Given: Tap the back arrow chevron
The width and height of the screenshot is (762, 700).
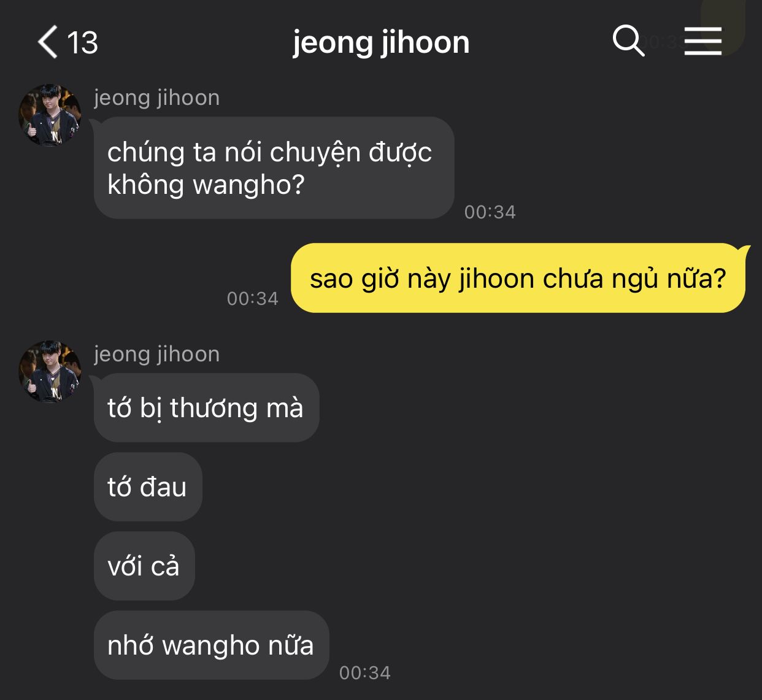Looking at the screenshot, I should click(x=48, y=42).
